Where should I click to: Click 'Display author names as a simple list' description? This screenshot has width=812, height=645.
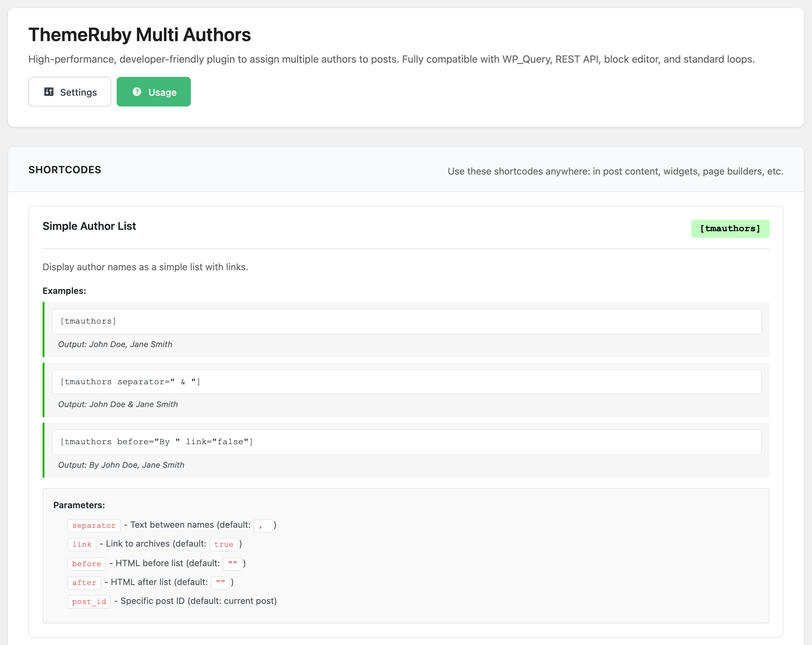(145, 267)
